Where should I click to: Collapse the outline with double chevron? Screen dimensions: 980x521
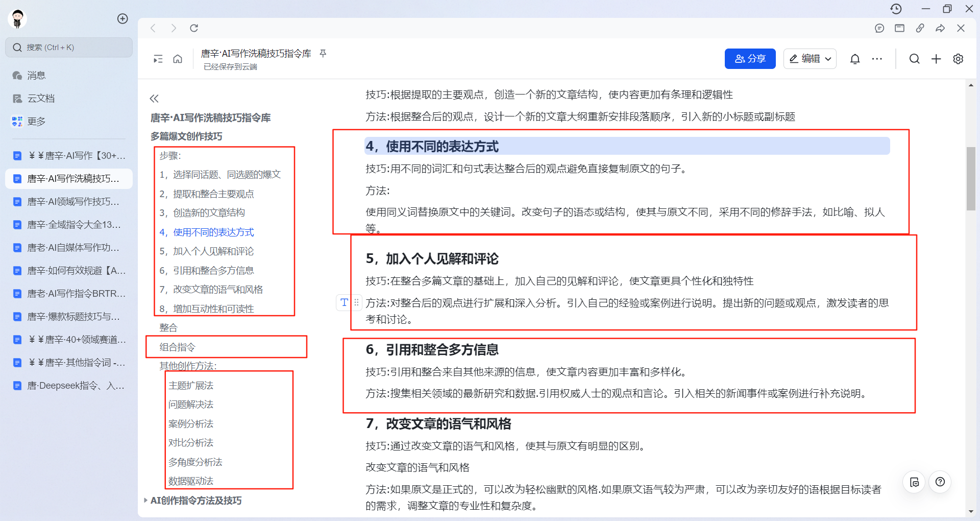click(x=154, y=99)
